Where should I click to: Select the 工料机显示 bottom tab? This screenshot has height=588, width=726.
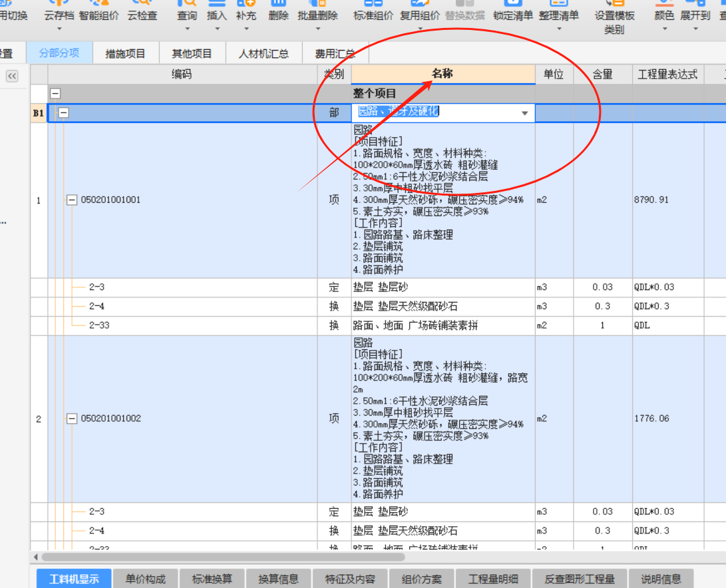[74, 579]
